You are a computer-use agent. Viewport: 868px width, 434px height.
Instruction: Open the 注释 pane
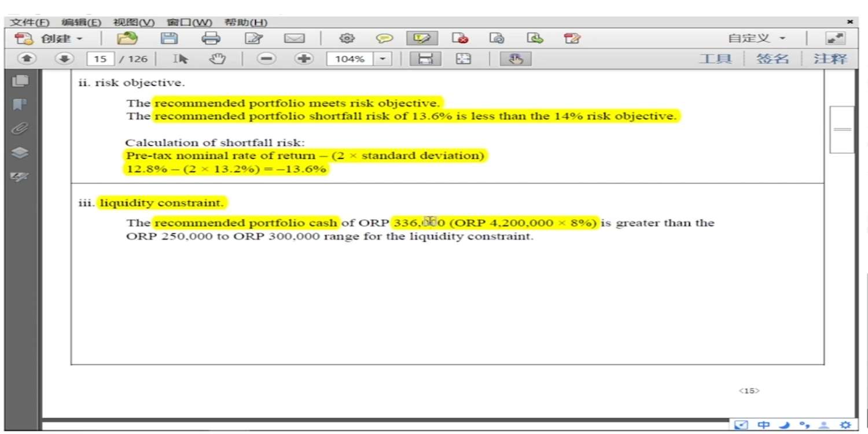830,58
